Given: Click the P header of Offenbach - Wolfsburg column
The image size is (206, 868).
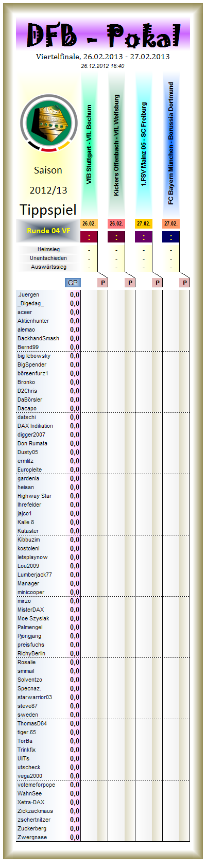Looking at the screenshot, I should [x=130, y=283].
